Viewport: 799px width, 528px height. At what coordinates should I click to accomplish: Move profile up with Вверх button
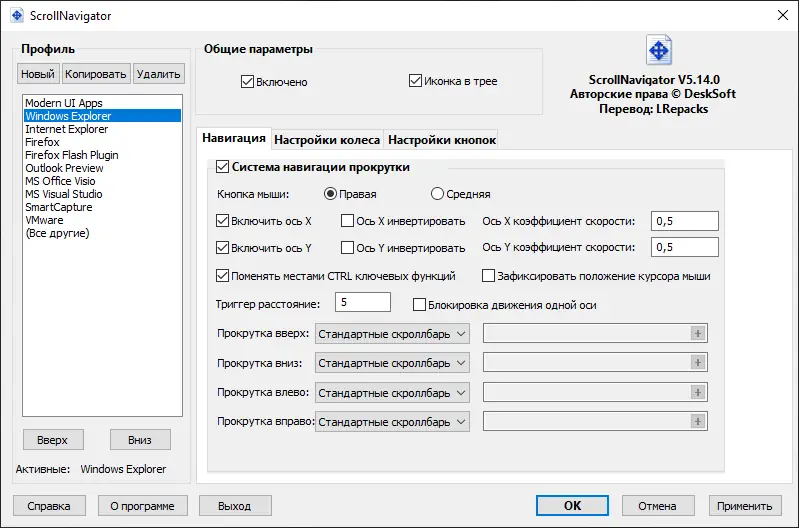[x=52, y=440]
